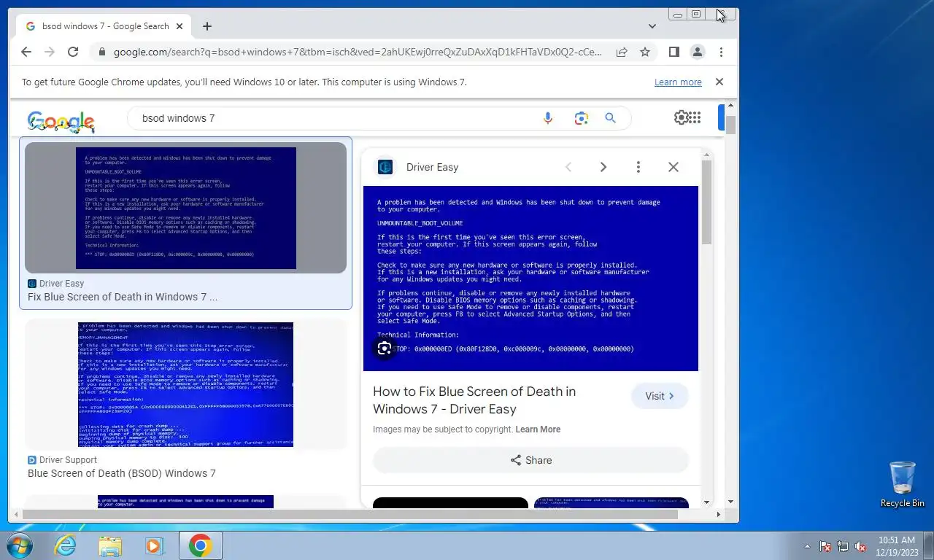Screen dimensions: 934x560
Task: Open Fix Blue Screen of Death result title
Action: [x=123, y=297]
